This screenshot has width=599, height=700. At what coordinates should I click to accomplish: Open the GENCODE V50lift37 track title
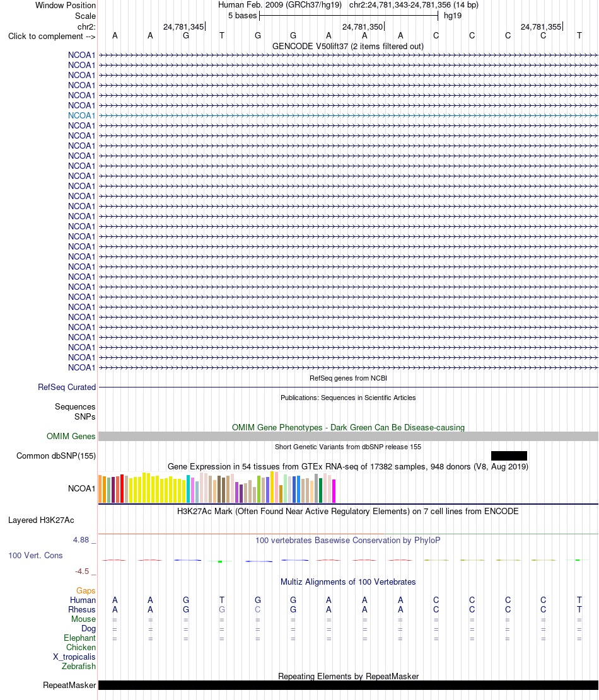(x=348, y=46)
